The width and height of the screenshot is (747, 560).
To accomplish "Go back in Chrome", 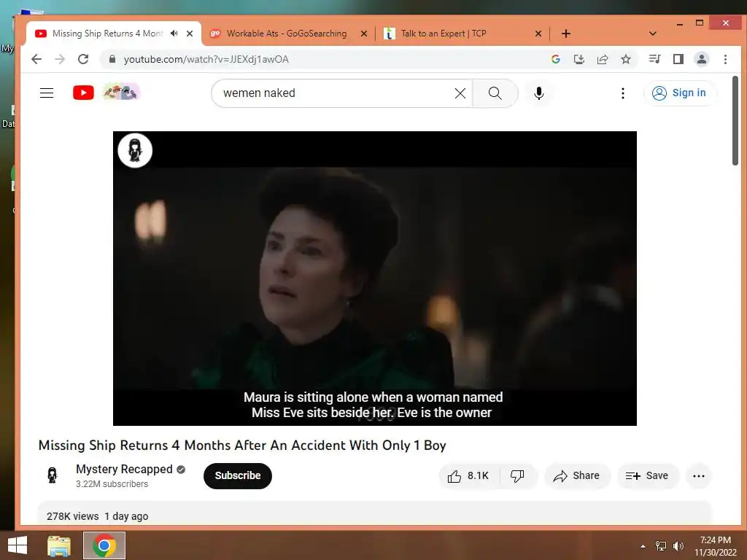I will 36,59.
